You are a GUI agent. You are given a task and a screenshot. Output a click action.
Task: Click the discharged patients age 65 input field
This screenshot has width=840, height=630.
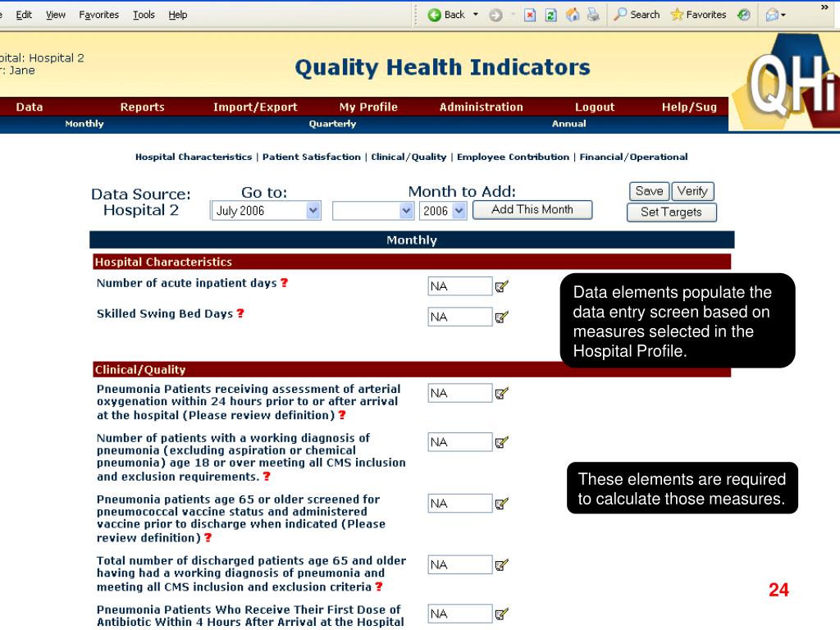point(459,564)
